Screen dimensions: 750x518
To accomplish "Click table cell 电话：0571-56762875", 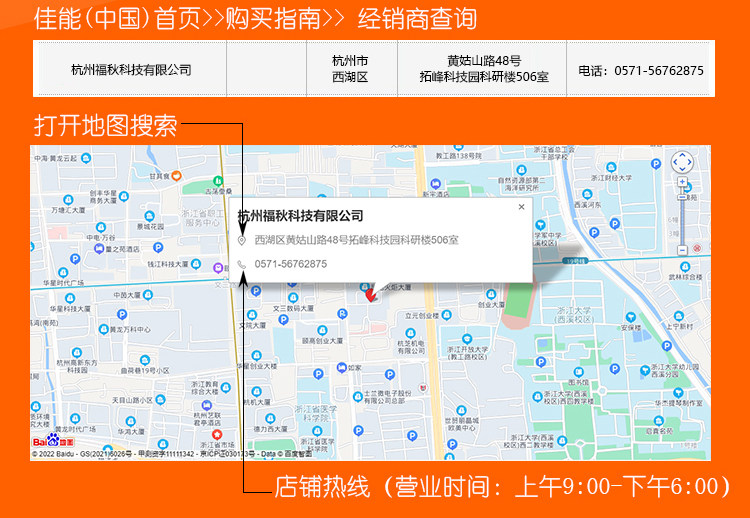I will point(641,71).
